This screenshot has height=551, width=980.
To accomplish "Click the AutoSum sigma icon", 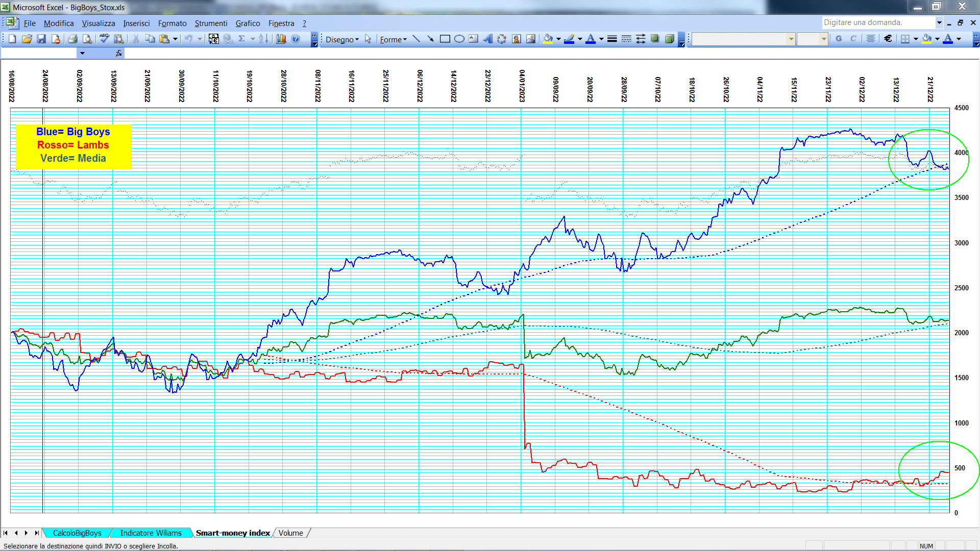I will click(242, 39).
